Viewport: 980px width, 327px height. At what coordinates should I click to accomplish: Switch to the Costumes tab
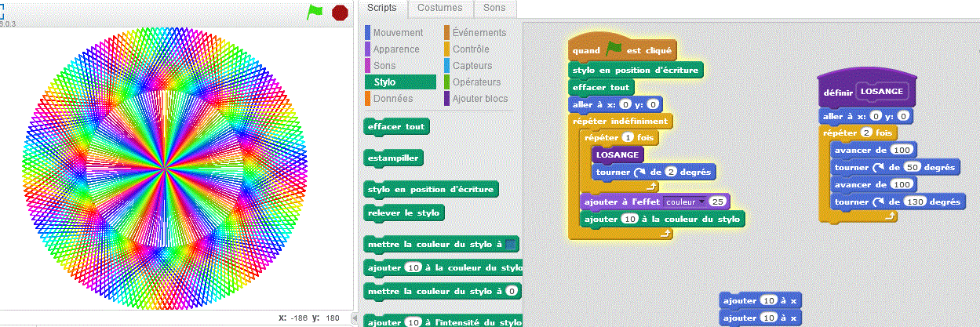[x=441, y=8]
